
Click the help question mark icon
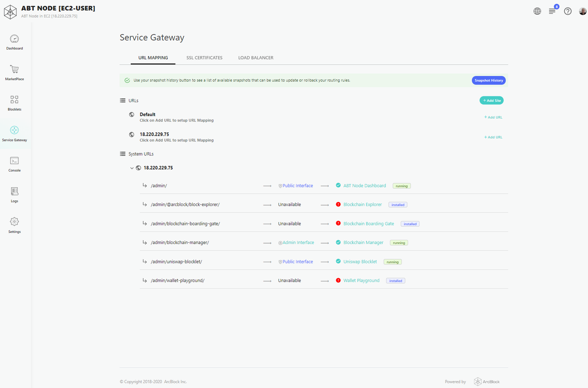click(x=568, y=11)
